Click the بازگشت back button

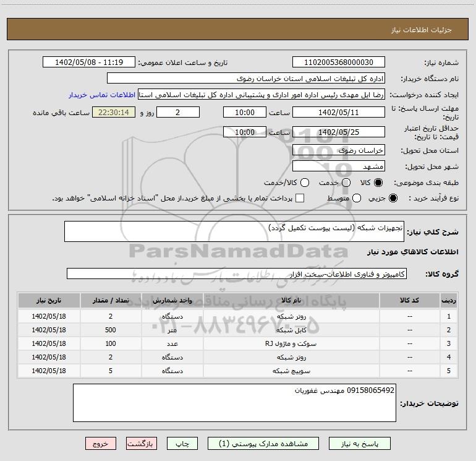click(142, 444)
